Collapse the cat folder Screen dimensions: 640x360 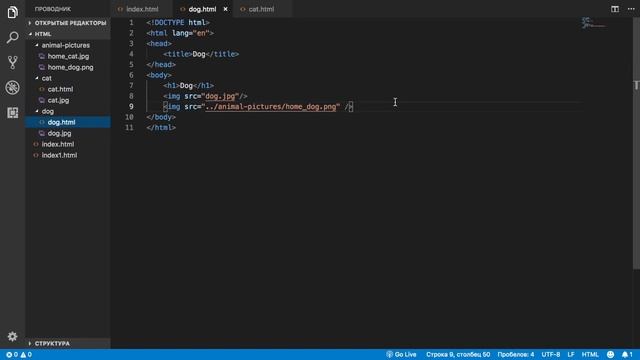68,78
